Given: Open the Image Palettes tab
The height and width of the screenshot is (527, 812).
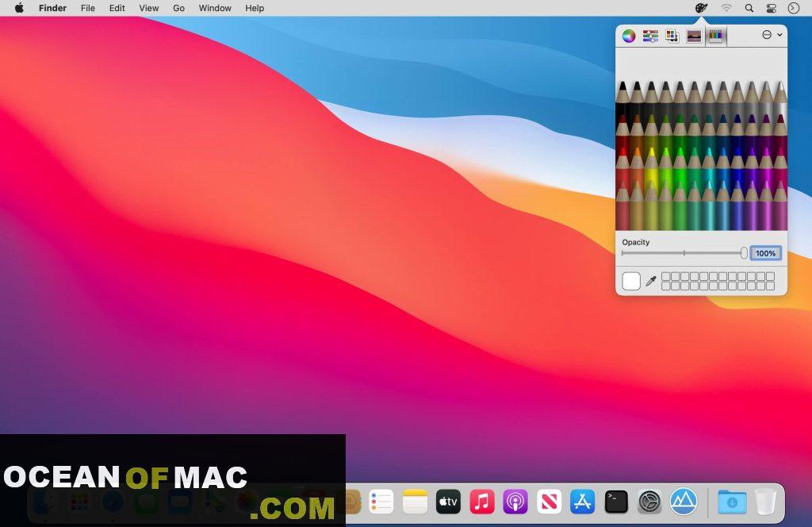Looking at the screenshot, I should click(x=694, y=36).
